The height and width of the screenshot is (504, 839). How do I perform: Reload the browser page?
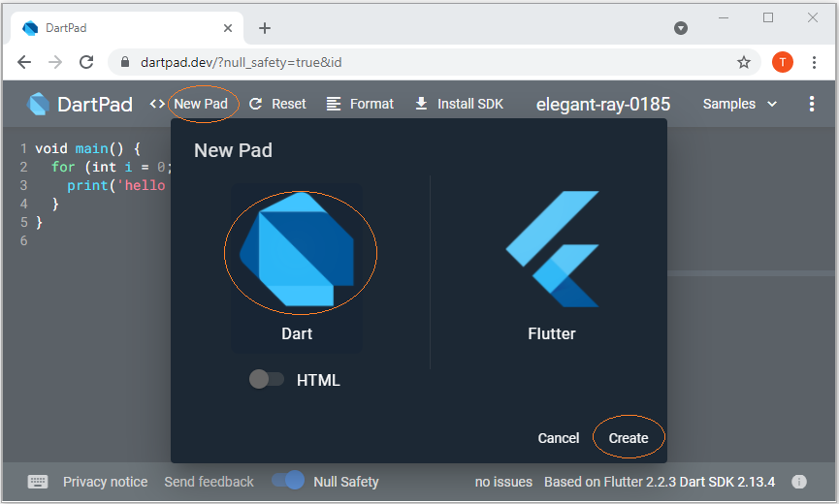pos(86,63)
